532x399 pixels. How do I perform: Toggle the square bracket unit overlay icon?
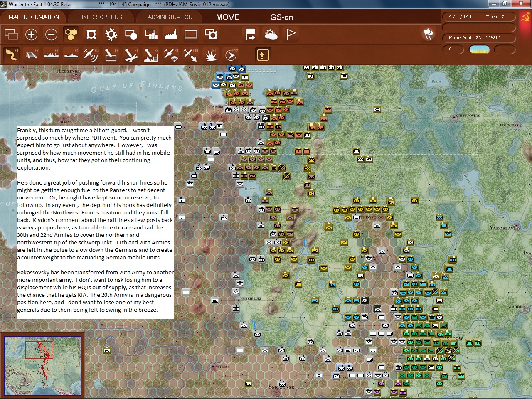click(91, 34)
